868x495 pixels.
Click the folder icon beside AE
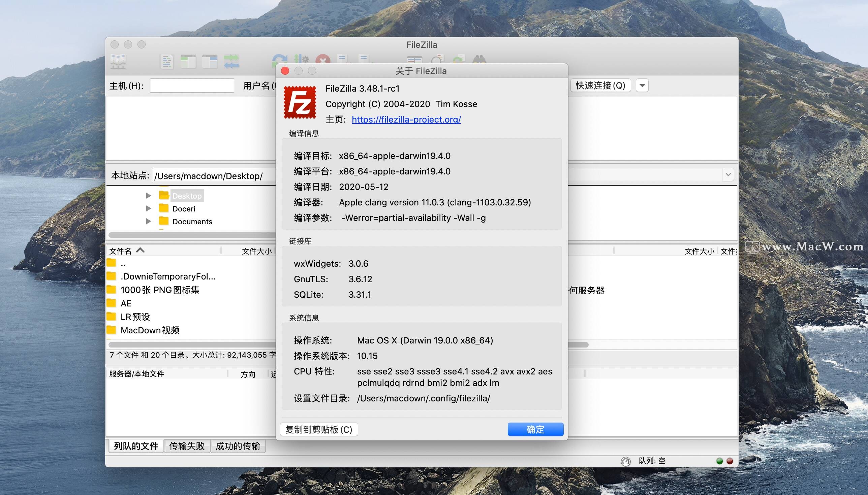pyautogui.click(x=111, y=303)
